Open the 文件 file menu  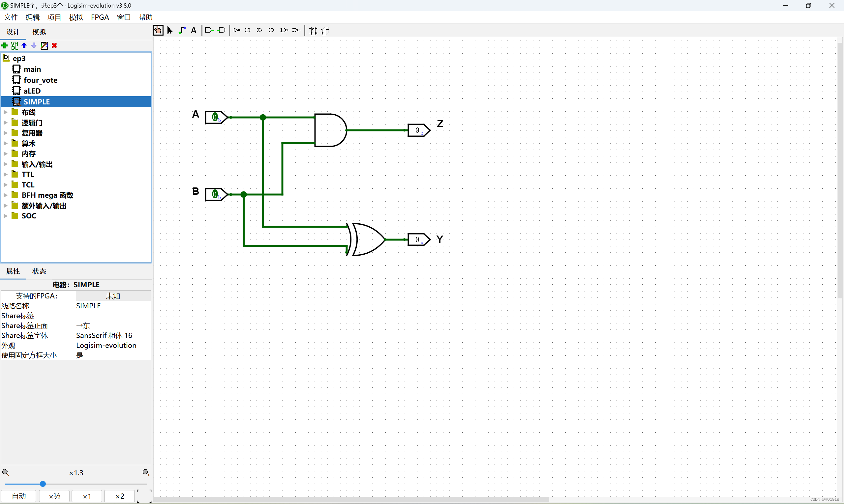[x=11, y=17]
